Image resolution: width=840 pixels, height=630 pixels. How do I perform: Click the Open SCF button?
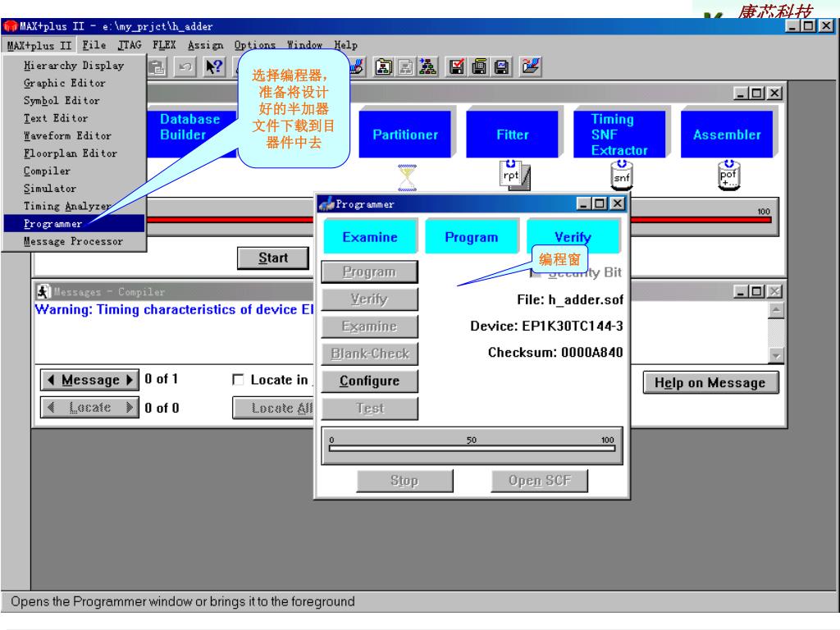(540, 481)
